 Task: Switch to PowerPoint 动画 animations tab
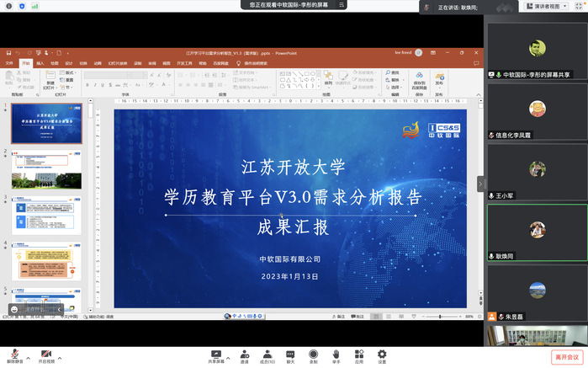click(x=98, y=63)
